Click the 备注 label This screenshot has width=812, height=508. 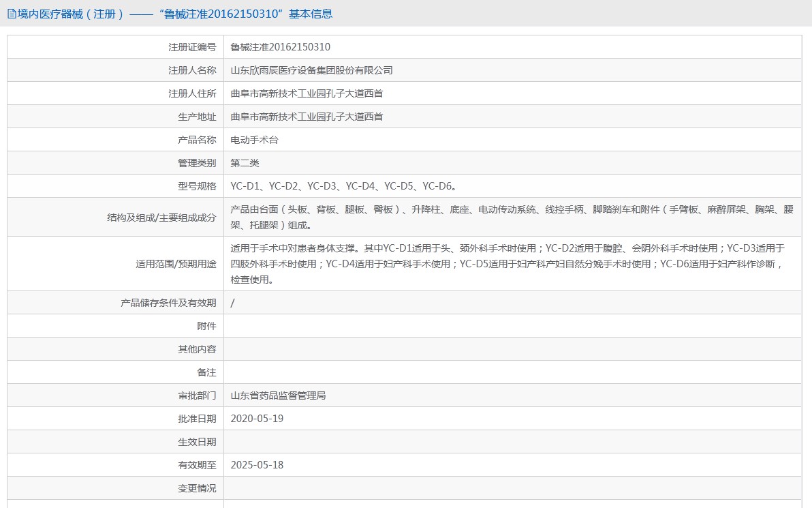[206, 373]
